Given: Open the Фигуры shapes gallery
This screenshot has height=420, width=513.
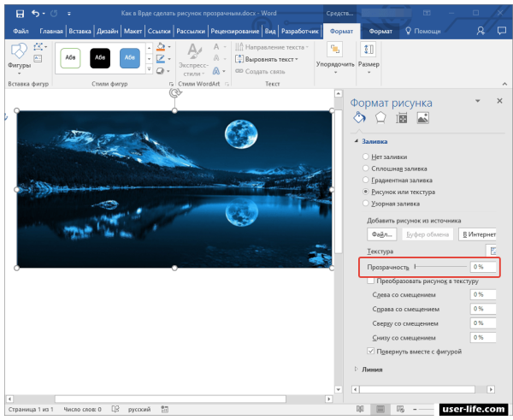Looking at the screenshot, I should (x=19, y=56).
